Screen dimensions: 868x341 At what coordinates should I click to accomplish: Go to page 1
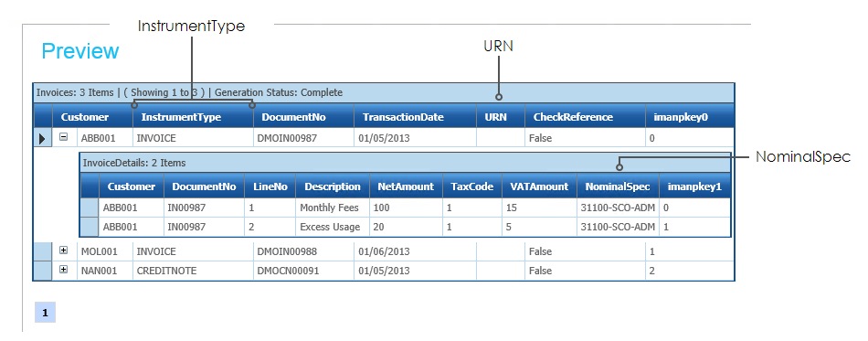(x=45, y=313)
